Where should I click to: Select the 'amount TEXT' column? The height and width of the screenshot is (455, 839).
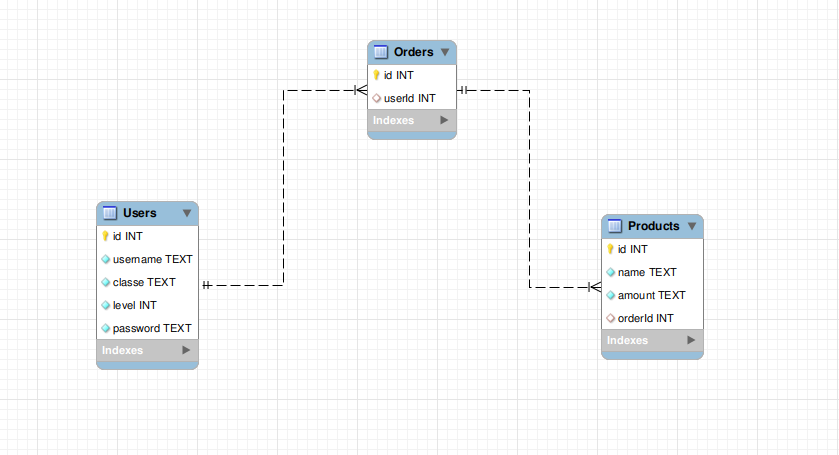(x=653, y=295)
